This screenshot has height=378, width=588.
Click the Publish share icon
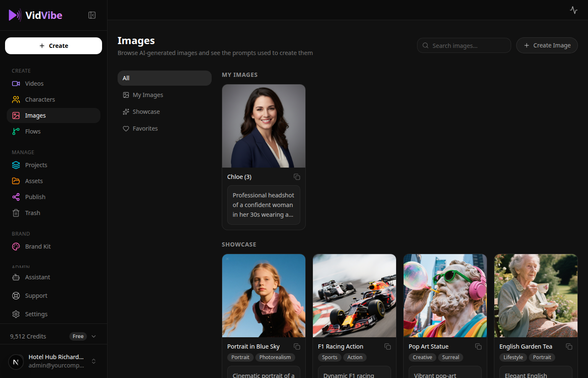tap(16, 197)
